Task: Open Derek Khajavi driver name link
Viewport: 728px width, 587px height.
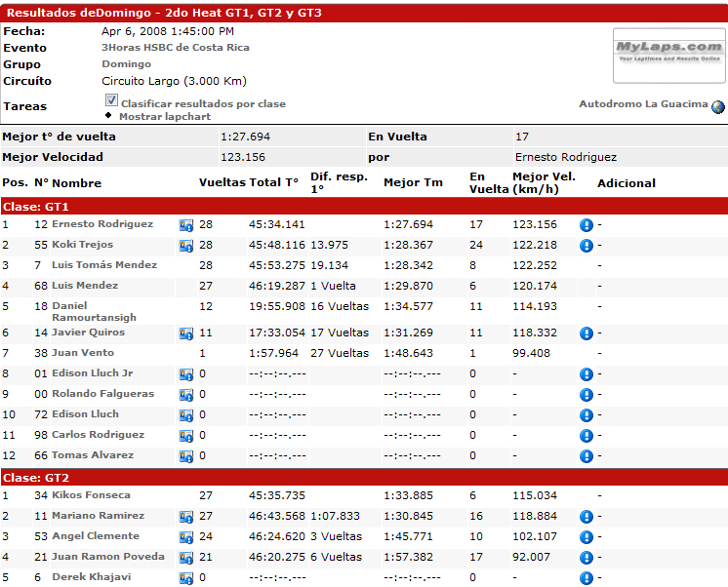Action: 92,577
